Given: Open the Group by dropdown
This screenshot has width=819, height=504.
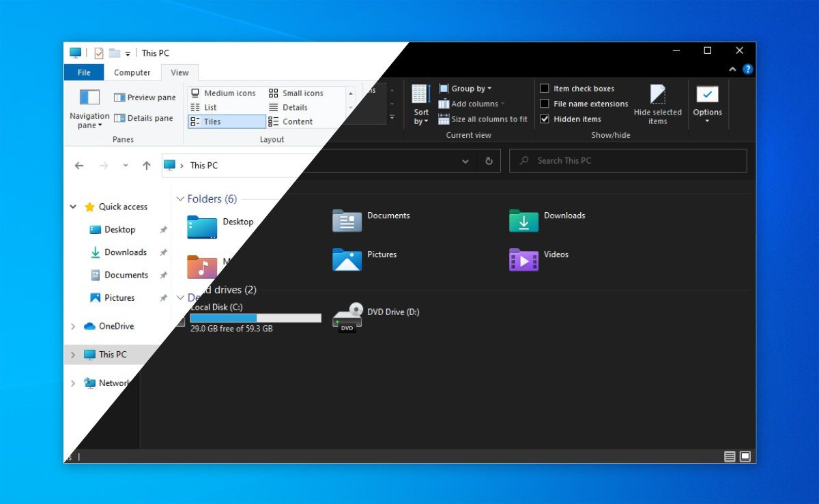Looking at the screenshot, I should [x=465, y=89].
